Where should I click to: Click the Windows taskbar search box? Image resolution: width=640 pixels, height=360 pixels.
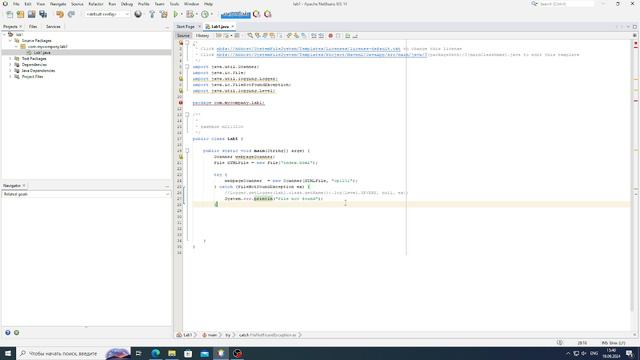coord(73,353)
